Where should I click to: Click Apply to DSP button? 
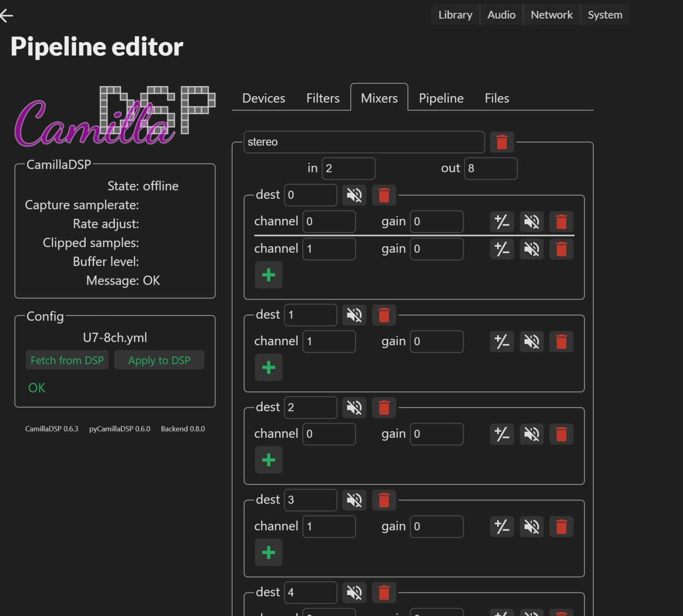pyautogui.click(x=159, y=360)
